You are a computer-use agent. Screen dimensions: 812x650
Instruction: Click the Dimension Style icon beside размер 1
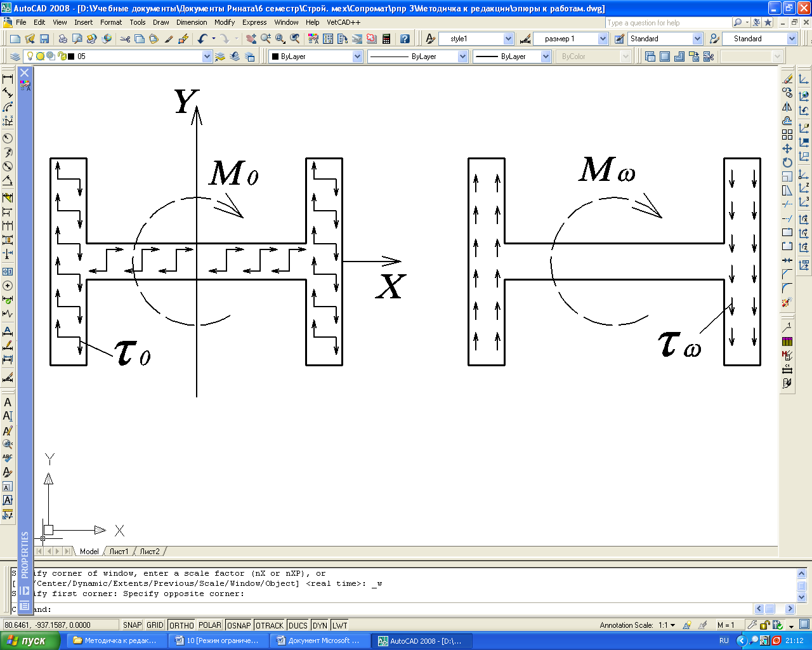point(525,39)
